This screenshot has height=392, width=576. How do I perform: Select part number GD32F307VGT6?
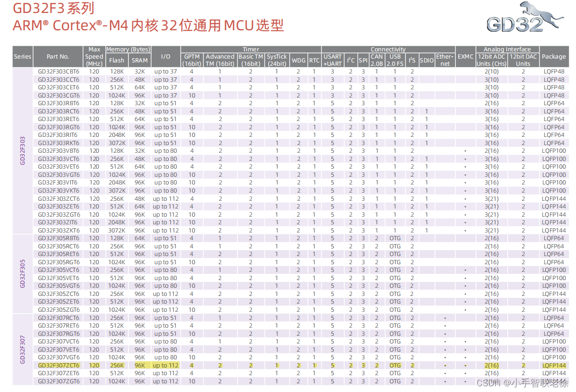(59, 357)
